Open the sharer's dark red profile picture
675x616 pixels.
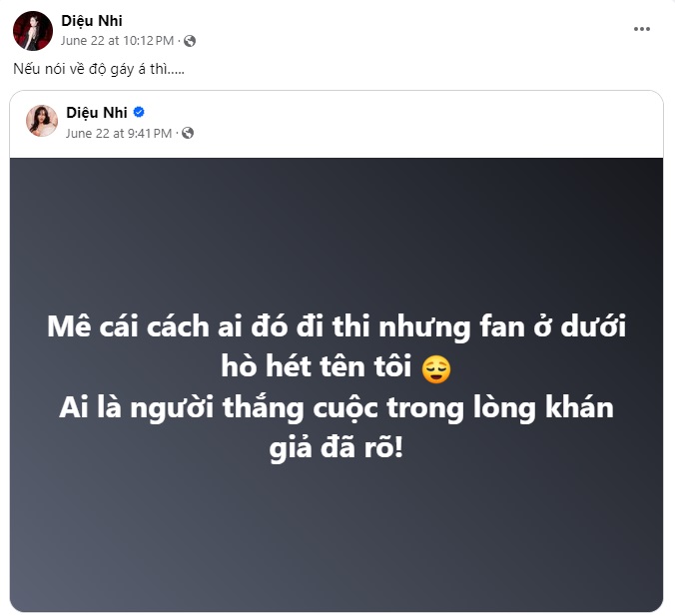[33, 31]
